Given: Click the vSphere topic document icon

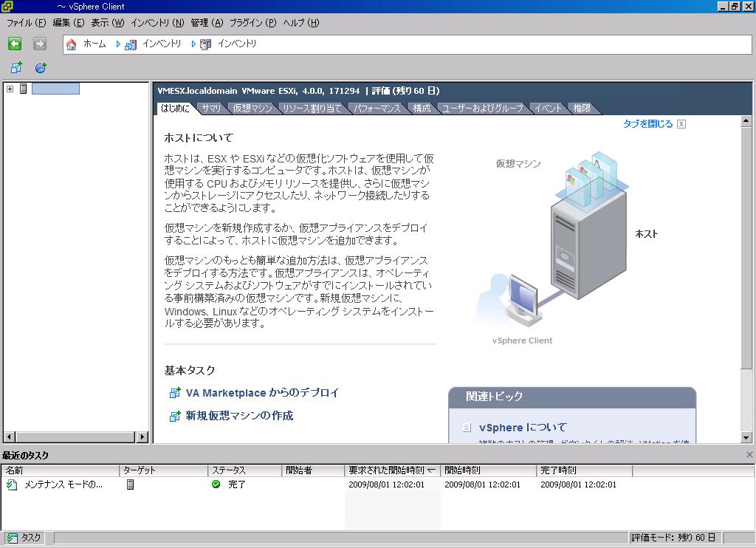Looking at the screenshot, I should pyautogui.click(x=467, y=428).
